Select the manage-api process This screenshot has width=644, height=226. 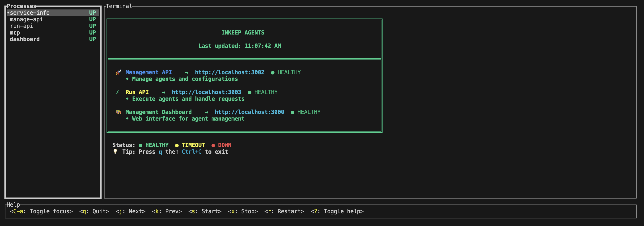click(26, 19)
